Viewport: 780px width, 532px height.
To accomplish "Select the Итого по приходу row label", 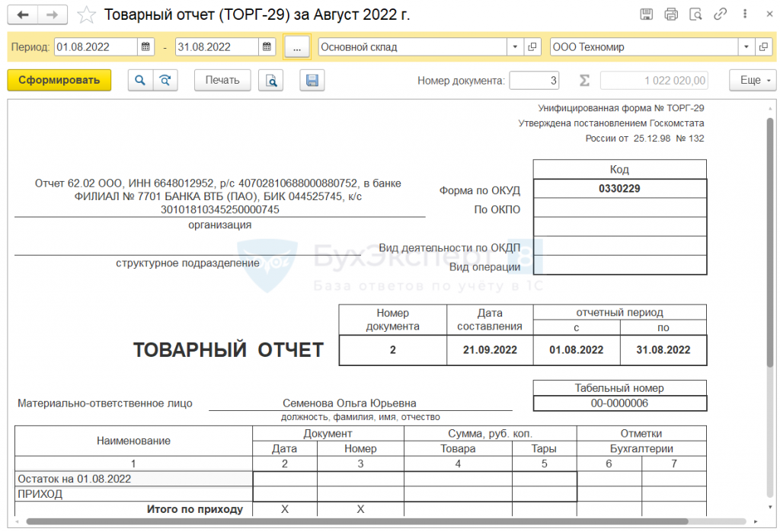I will 194,509.
